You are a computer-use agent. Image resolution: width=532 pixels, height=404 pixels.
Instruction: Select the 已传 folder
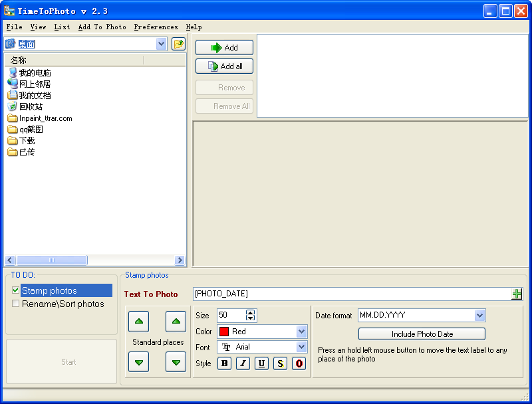(x=21, y=152)
